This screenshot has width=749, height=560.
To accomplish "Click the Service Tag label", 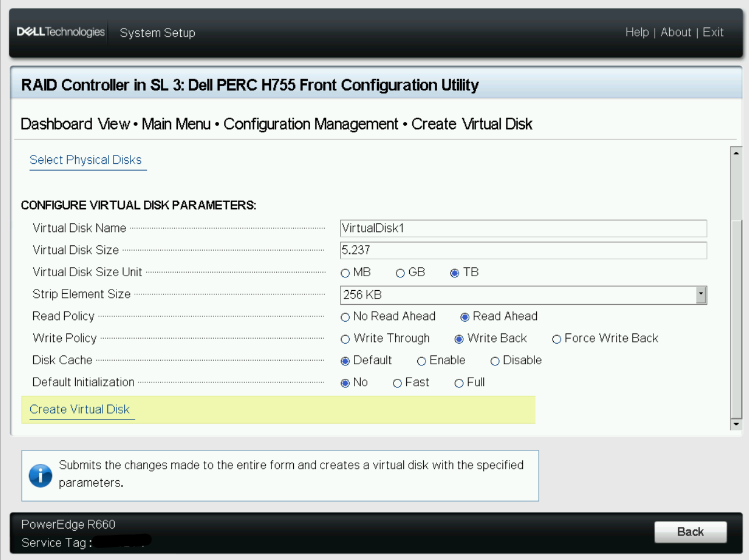I will click(57, 543).
